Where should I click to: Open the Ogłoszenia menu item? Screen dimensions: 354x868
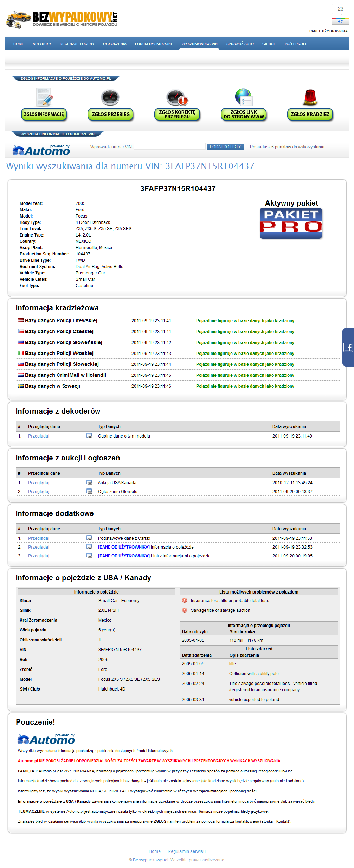coord(115,44)
